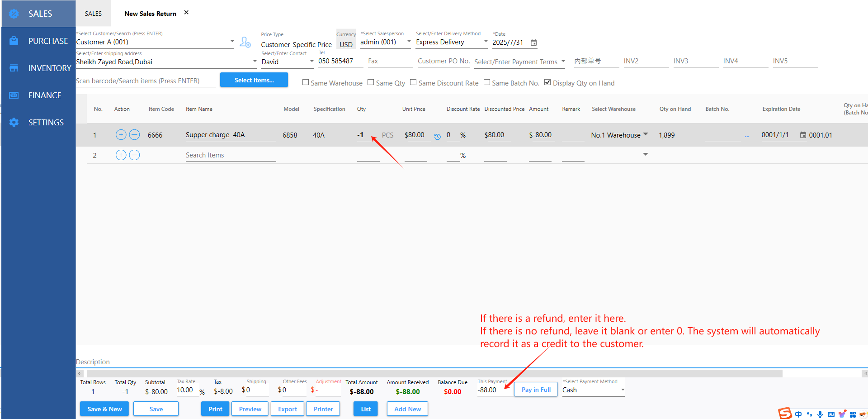Switch to the SALES tab

tap(93, 14)
